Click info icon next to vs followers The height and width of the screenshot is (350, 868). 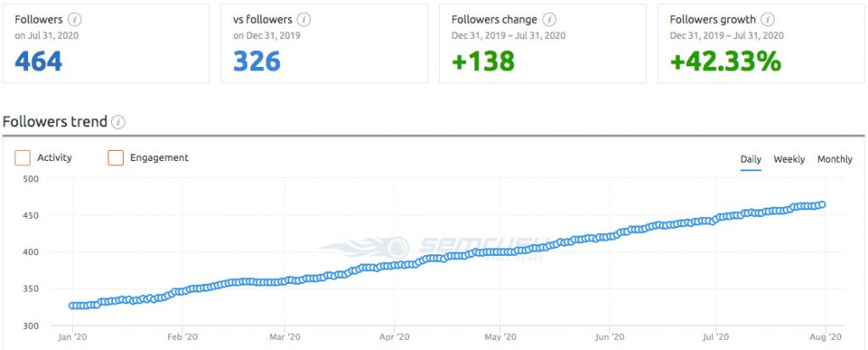click(x=304, y=19)
